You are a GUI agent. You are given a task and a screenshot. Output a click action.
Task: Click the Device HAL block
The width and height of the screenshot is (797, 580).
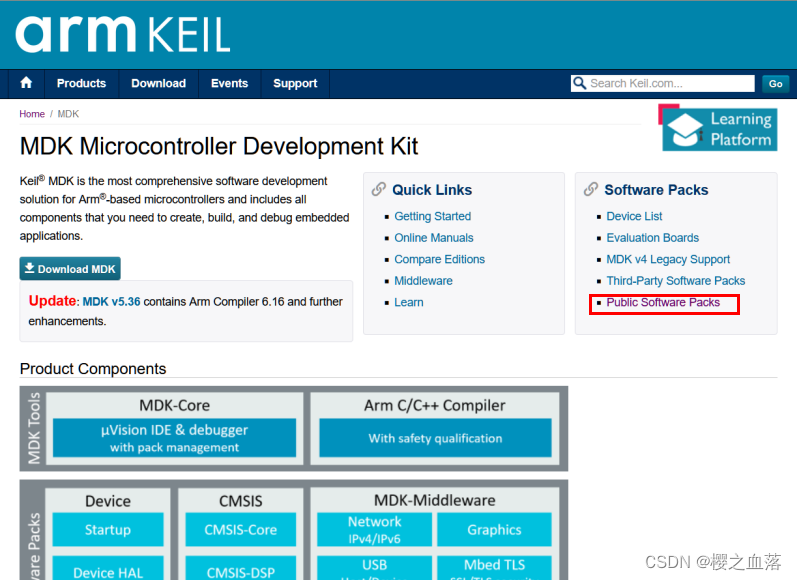(108, 568)
